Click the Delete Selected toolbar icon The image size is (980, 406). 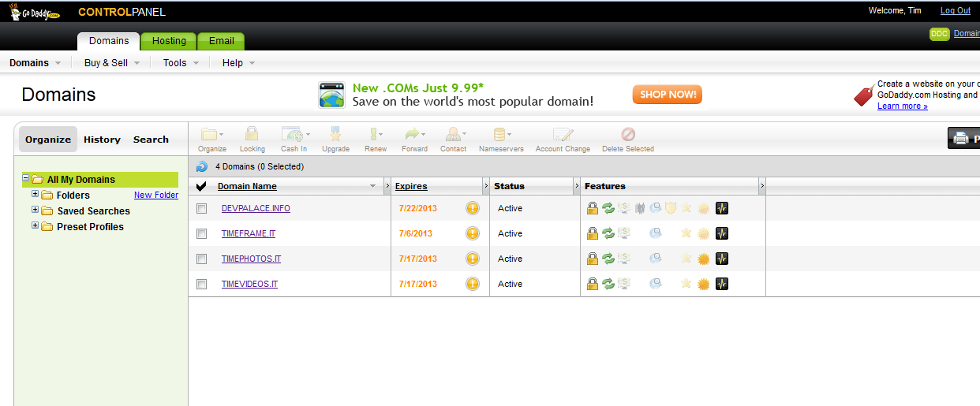[x=627, y=135]
